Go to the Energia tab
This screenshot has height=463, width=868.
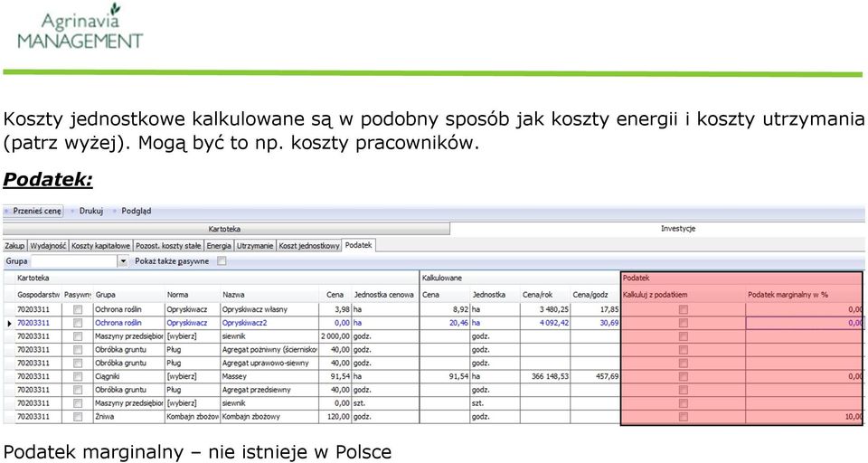(x=219, y=246)
